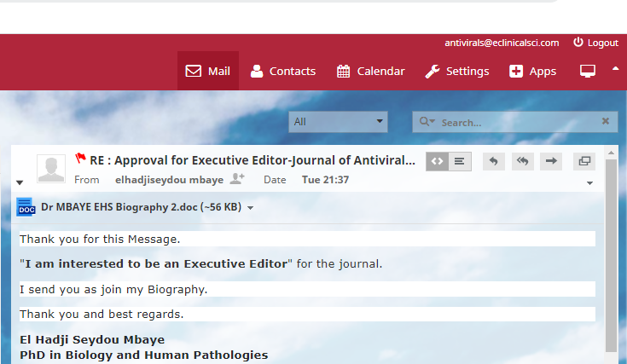The image size is (627, 364).
Task: Open the All filter dropdown
Action: (338, 122)
